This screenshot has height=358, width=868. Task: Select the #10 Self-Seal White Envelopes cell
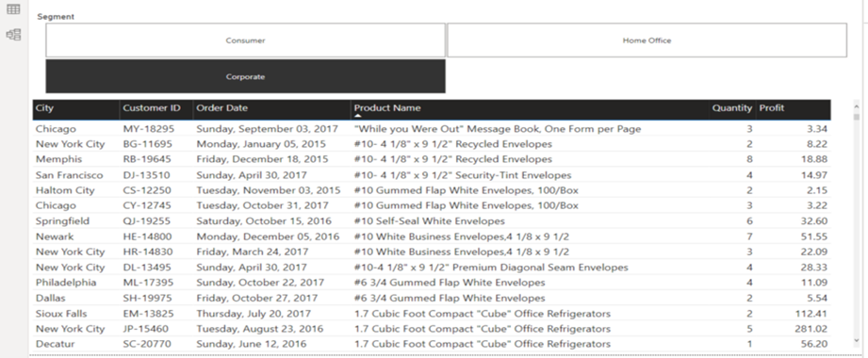click(430, 220)
